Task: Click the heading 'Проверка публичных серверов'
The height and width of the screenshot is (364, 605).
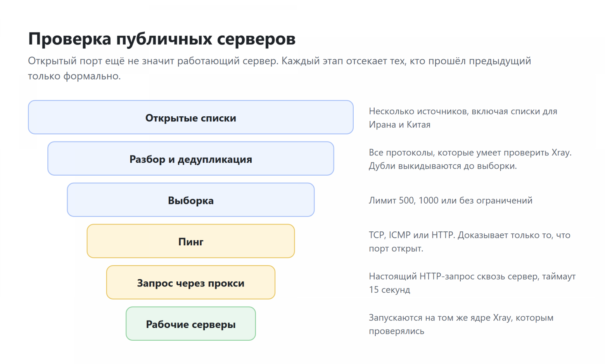Action: [162, 39]
